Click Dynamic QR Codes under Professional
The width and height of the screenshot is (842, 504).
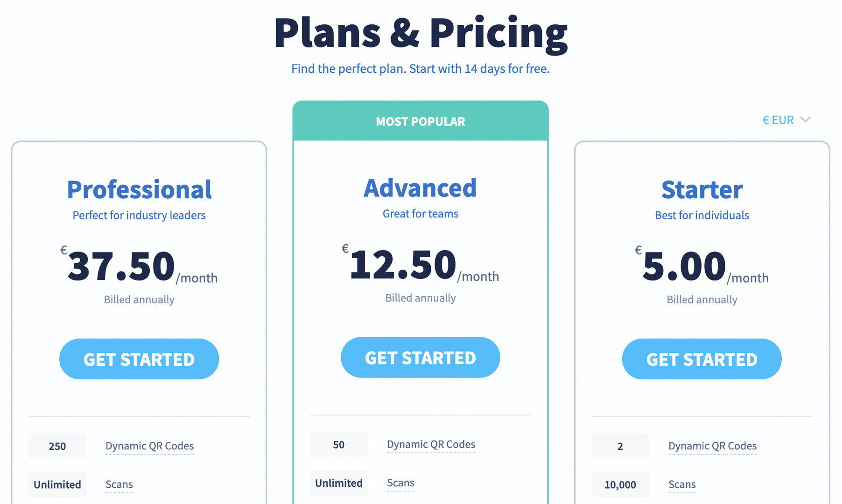point(149,446)
